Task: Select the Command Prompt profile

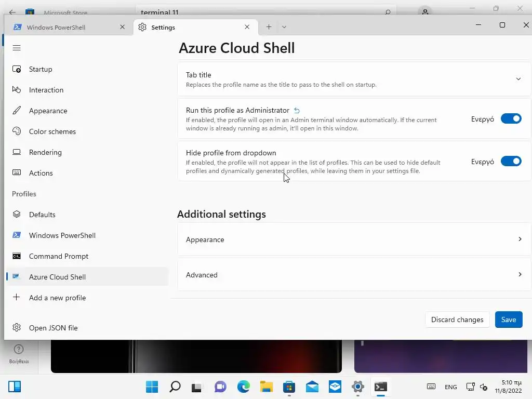Action: 87,256
